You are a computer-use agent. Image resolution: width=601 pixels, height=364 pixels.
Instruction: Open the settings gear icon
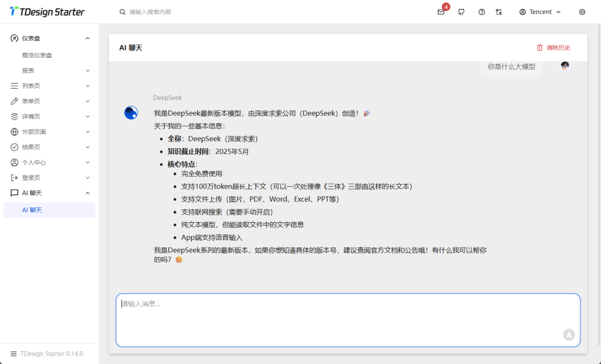coord(582,12)
